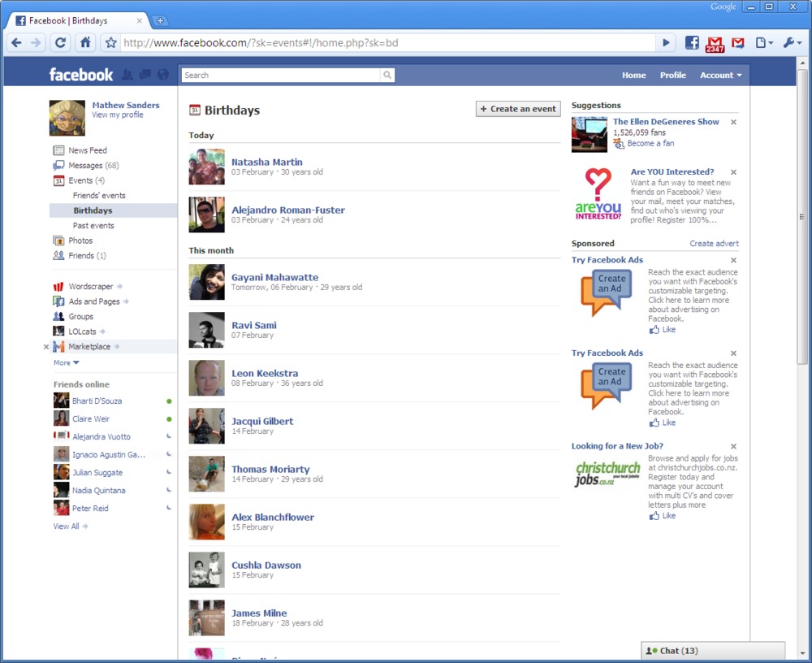The image size is (812, 663).
Task: Click the page vertical scrollbar
Action: point(803,217)
